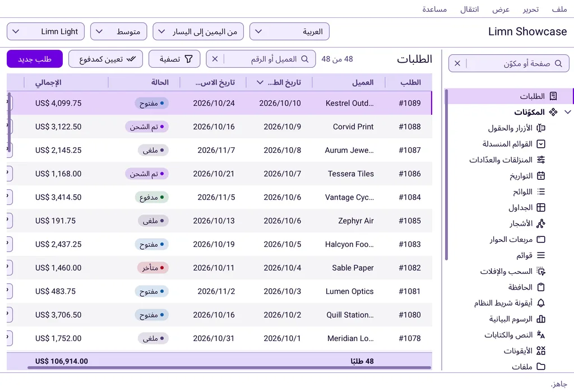
Task: Click the جاهز status bar text
Action: pos(559,384)
